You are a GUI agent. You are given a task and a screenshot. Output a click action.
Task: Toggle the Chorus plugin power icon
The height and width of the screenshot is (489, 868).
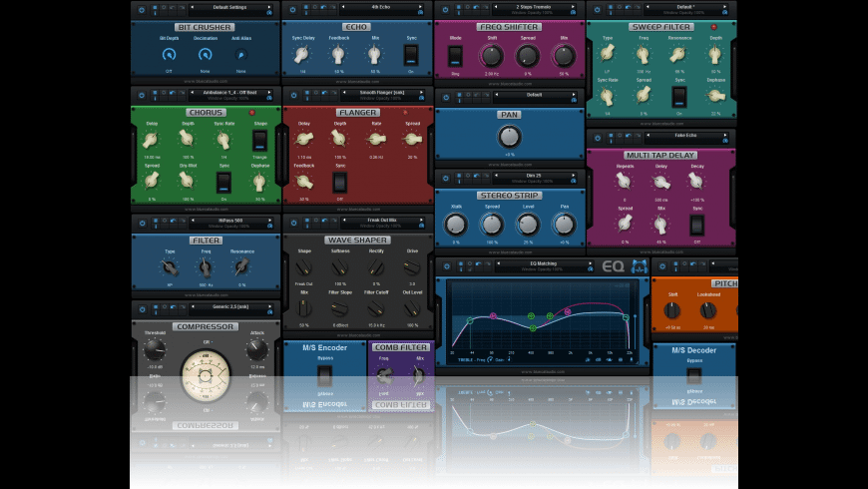(142, 95)
